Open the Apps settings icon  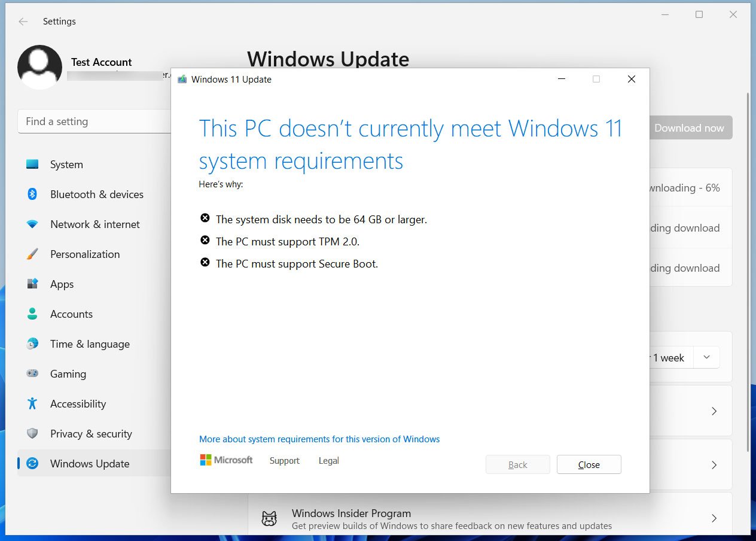(32, 284)
